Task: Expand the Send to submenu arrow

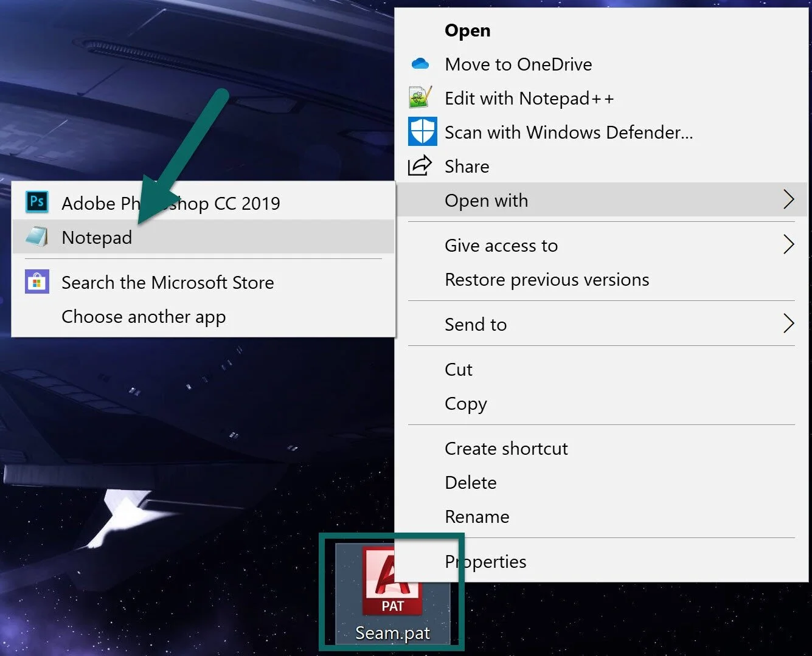Action: (788, 323)
